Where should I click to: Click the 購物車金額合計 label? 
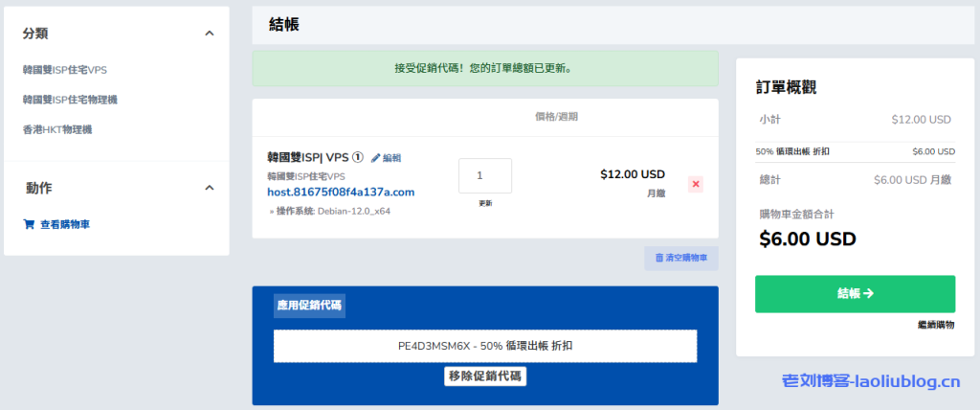(797, 215)
